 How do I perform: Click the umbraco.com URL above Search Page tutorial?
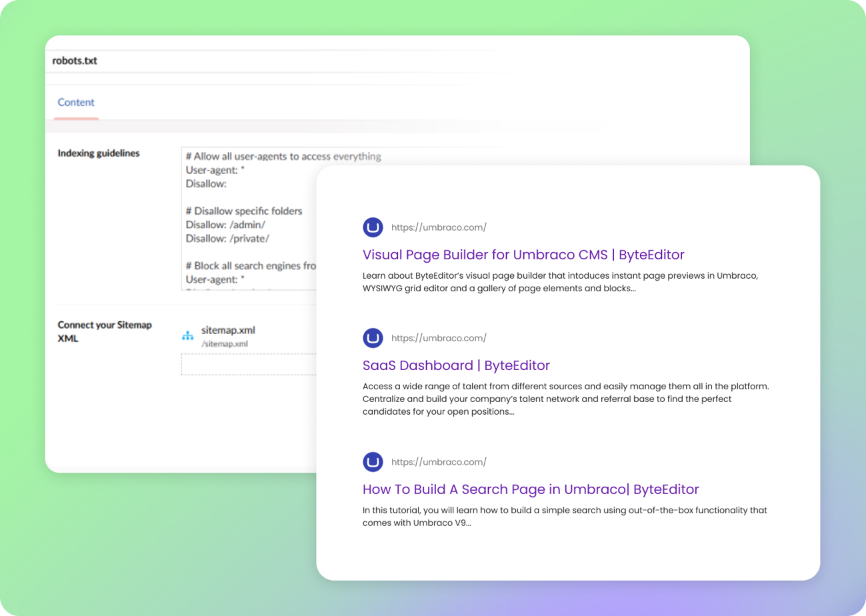439,462
